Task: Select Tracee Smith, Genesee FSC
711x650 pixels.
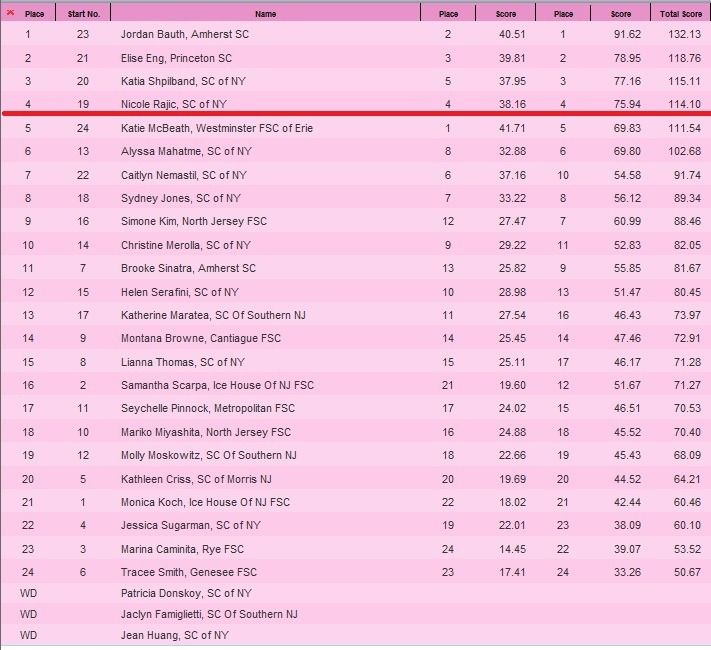Action: pyautogui.click(x=189, y=572)
